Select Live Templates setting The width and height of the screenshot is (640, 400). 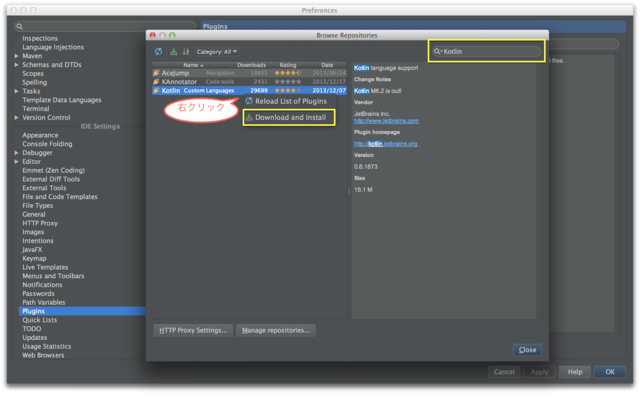pyautogui.click(x=45, y=267)
